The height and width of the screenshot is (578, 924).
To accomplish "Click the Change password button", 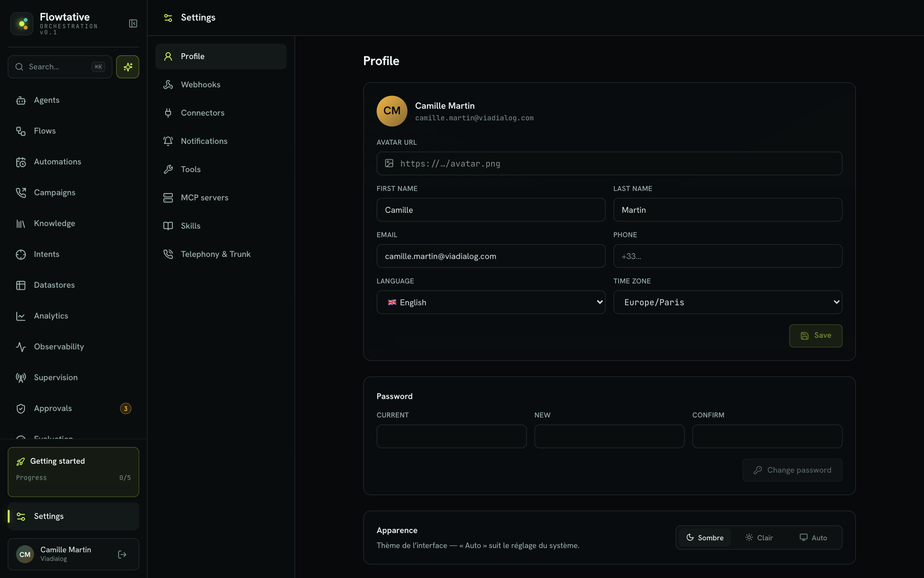I will 792,470.
